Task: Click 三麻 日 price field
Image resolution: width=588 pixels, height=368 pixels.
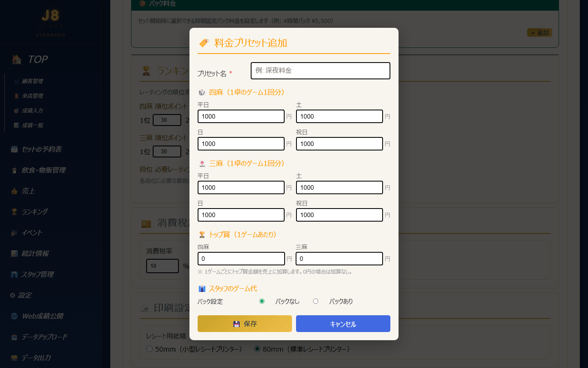Action: [241, 215]
